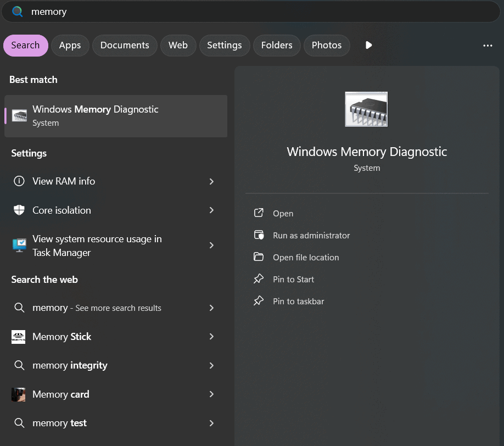Click the folder icon for Open file location
The image size is (504, 446).
click(259, 257)
